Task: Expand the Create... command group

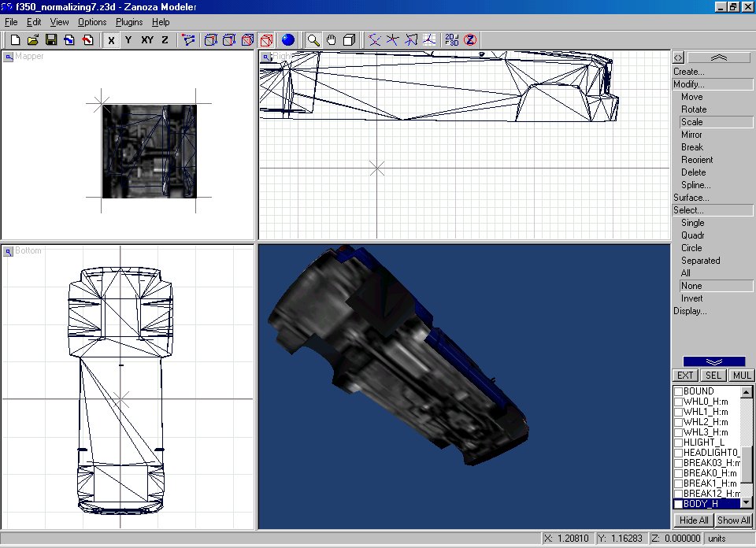Action: tap(689, 72)
